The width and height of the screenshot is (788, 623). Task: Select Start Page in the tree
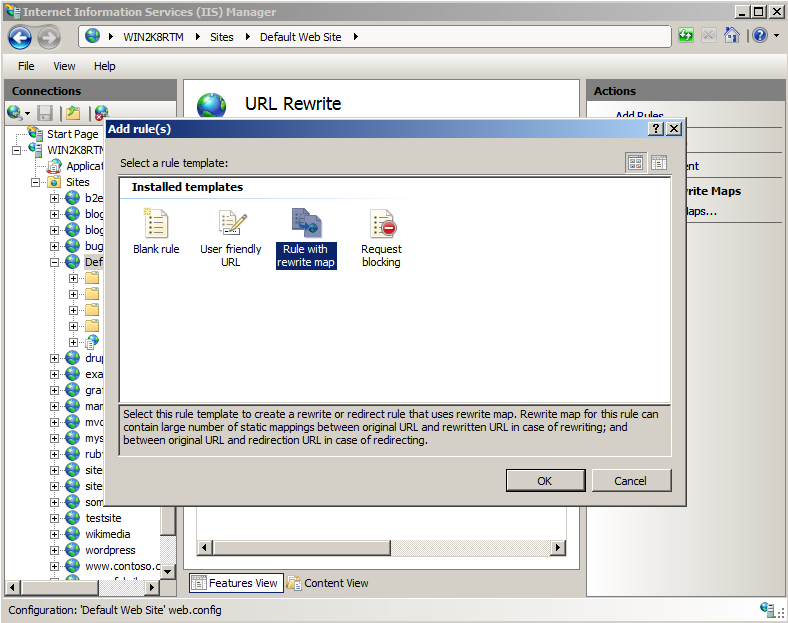click(x=72, y=134)
